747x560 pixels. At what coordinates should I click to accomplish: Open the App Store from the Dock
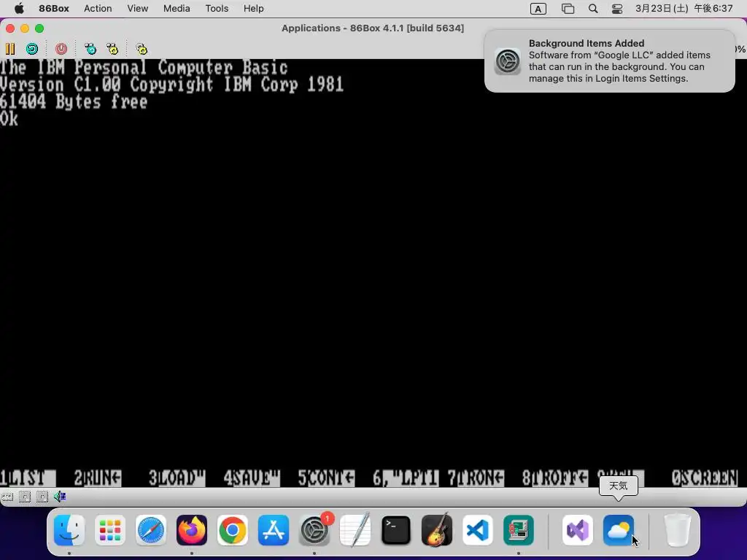tap(274, 530)
